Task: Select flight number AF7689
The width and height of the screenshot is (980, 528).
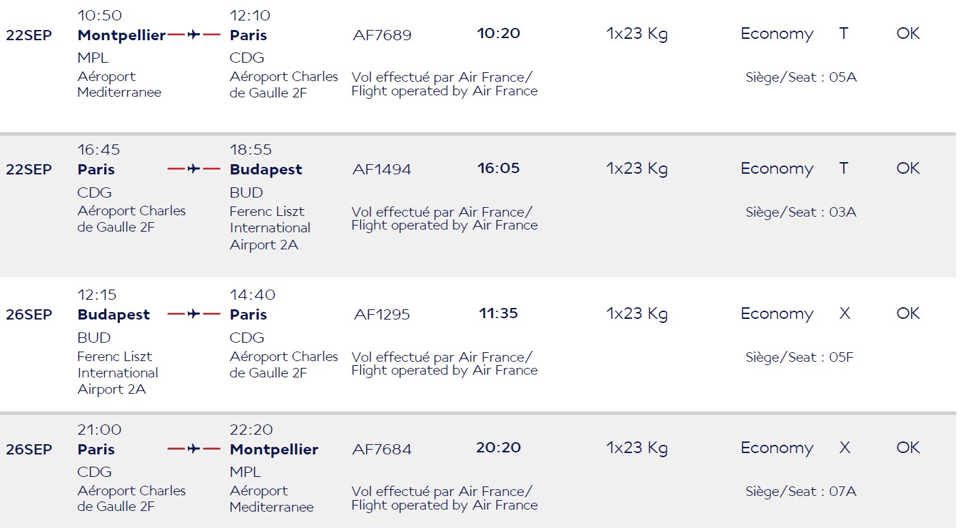Action: pyautogui.click(x=382, y=35)
